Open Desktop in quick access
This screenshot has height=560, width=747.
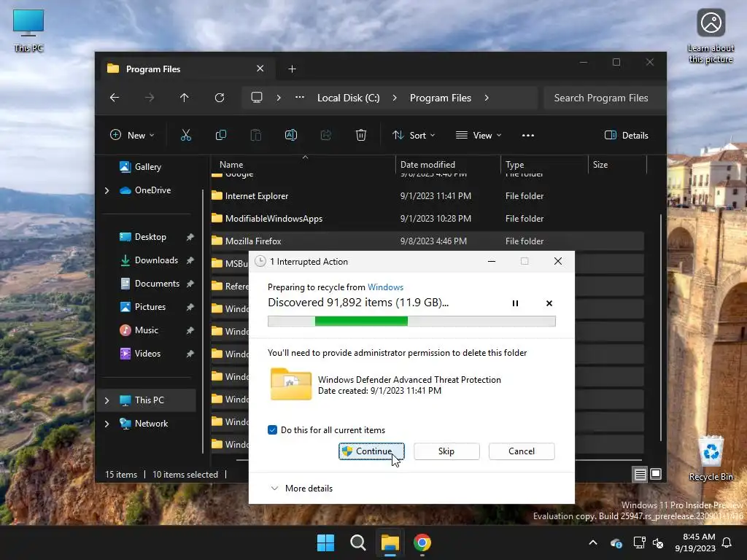tap(143, 237)
